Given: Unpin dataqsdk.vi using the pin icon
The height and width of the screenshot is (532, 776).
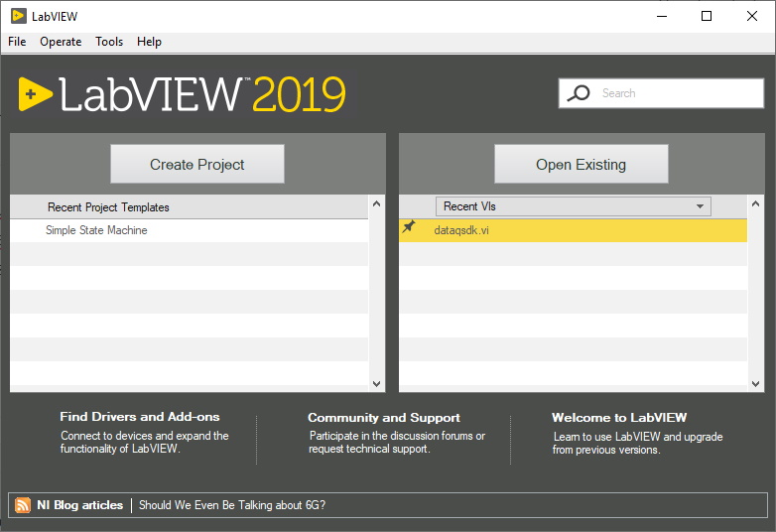Looking at the screenshot, I should [409, 226].
